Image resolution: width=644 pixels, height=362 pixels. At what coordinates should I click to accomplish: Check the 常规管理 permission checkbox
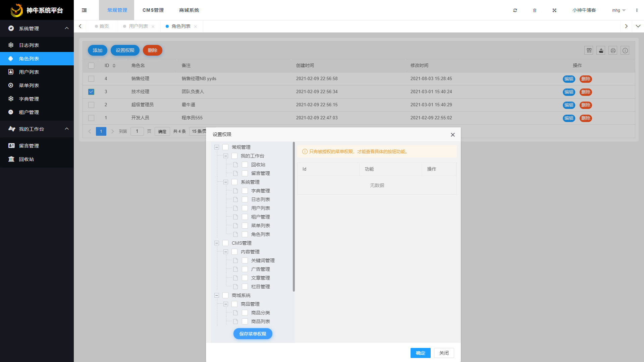point(225,147)
